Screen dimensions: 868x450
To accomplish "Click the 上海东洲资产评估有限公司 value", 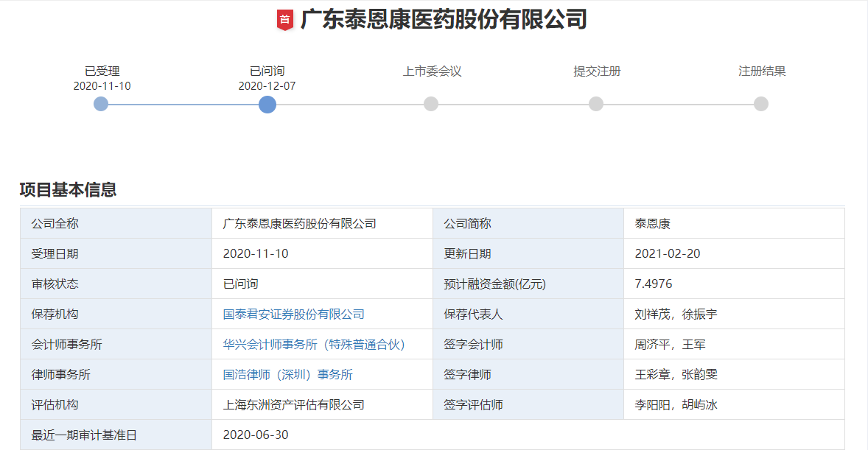I will tap(293, 404).
